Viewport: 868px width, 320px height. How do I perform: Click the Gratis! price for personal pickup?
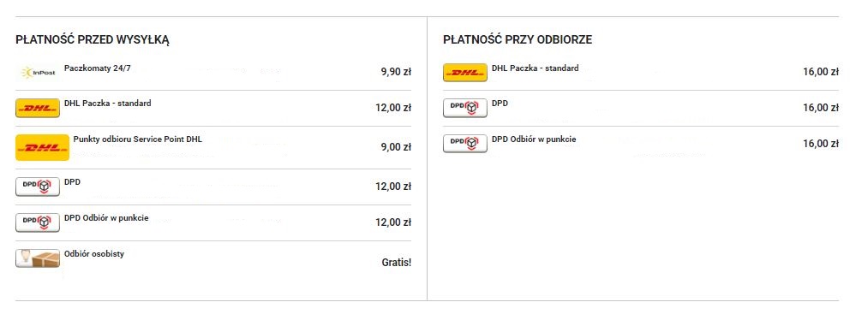tap(397, 263)
